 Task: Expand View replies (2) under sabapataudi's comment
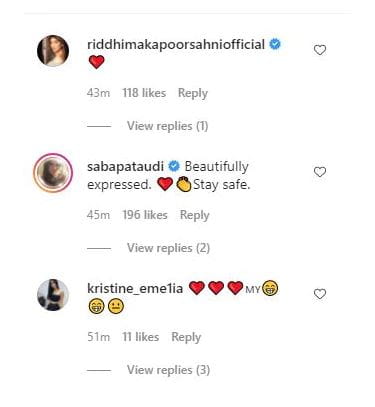pos(168,248)
